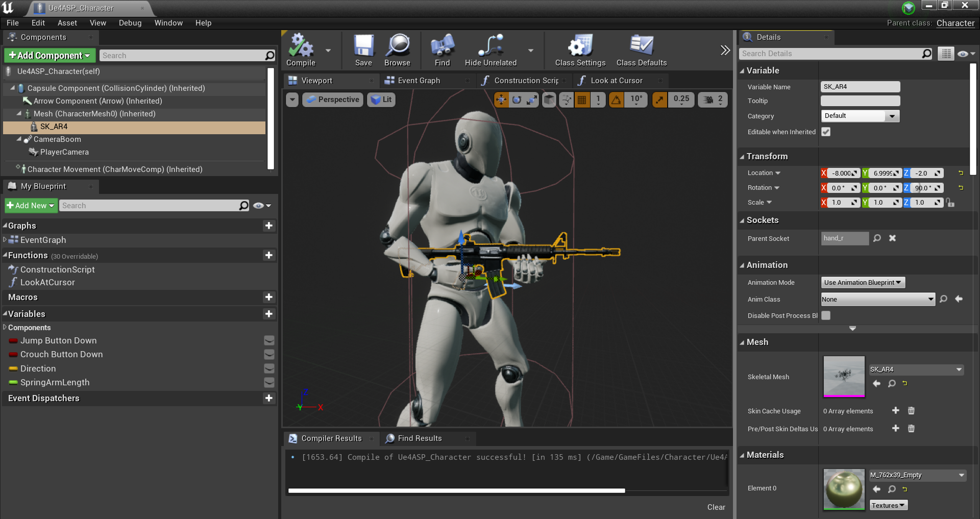980x519 pixels.
Task: Clear the Compiler Results log
Action: pos(716,507)
